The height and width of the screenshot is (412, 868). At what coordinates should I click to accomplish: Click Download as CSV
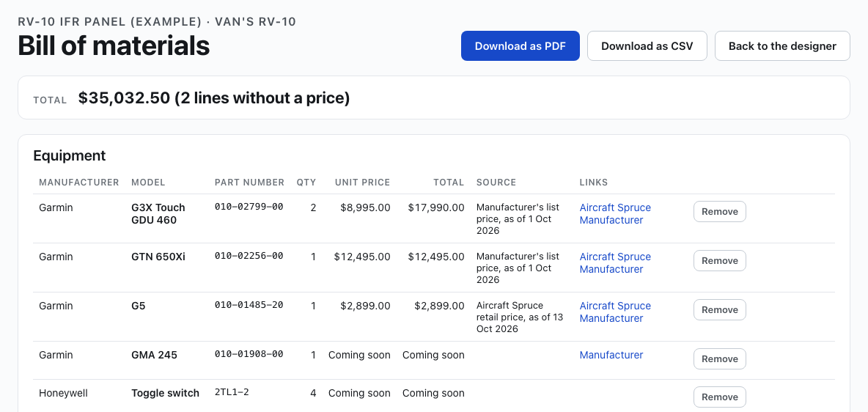click(647, 46)
